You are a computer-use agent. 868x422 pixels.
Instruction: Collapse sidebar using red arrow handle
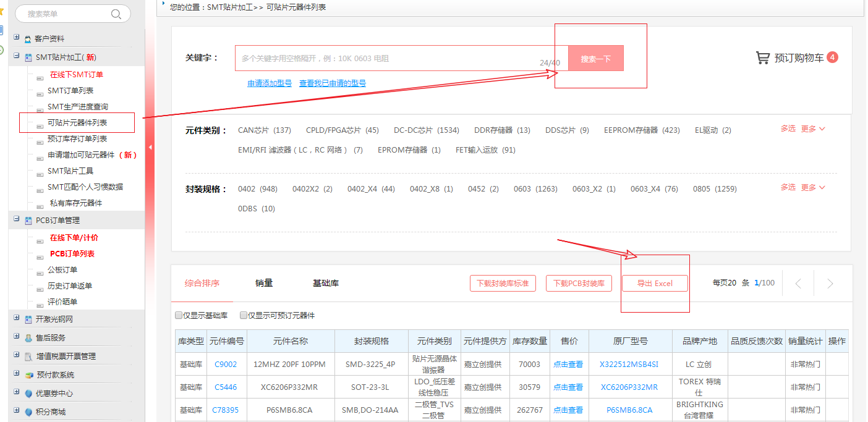[150, 147]
